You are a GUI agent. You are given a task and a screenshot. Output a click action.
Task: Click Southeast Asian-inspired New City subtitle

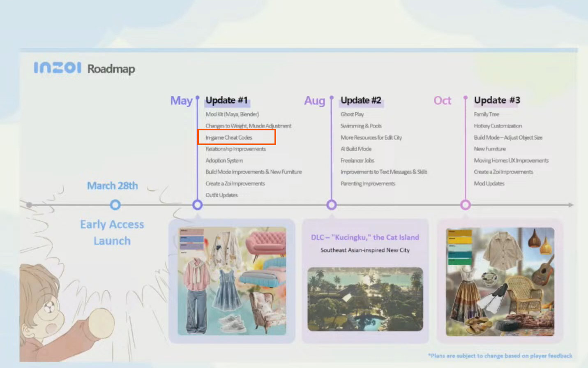pyautogui.click(x=365, y=250)
